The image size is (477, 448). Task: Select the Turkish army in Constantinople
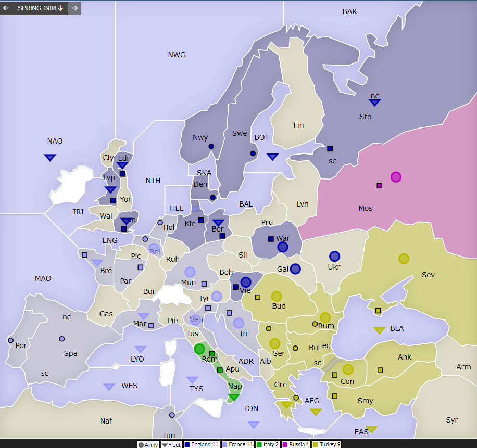tap(348, 369)
